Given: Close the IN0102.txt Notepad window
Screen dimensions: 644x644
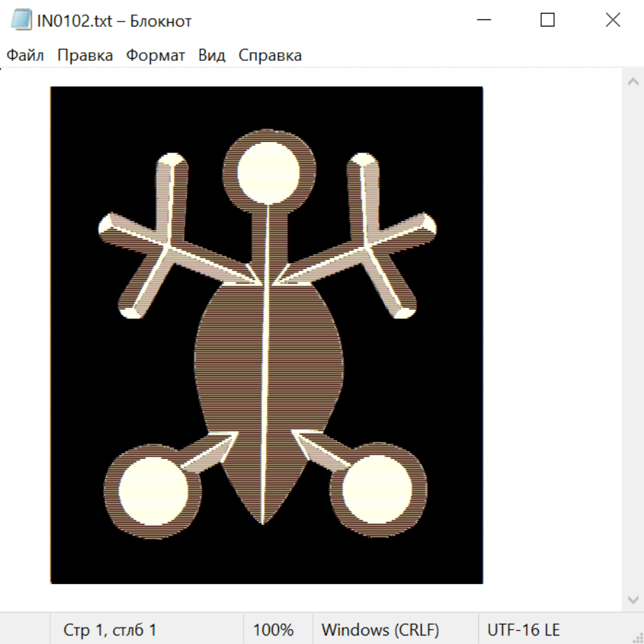Looking at the screenshot, I should (x=613, y=21).
